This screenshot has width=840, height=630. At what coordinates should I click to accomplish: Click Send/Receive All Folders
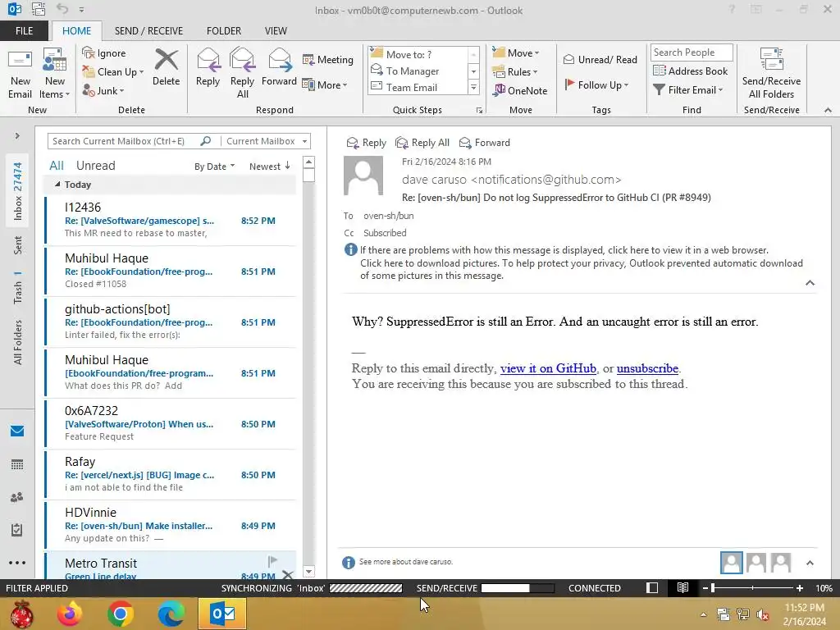pyautogui.click(x=771, y=73)
